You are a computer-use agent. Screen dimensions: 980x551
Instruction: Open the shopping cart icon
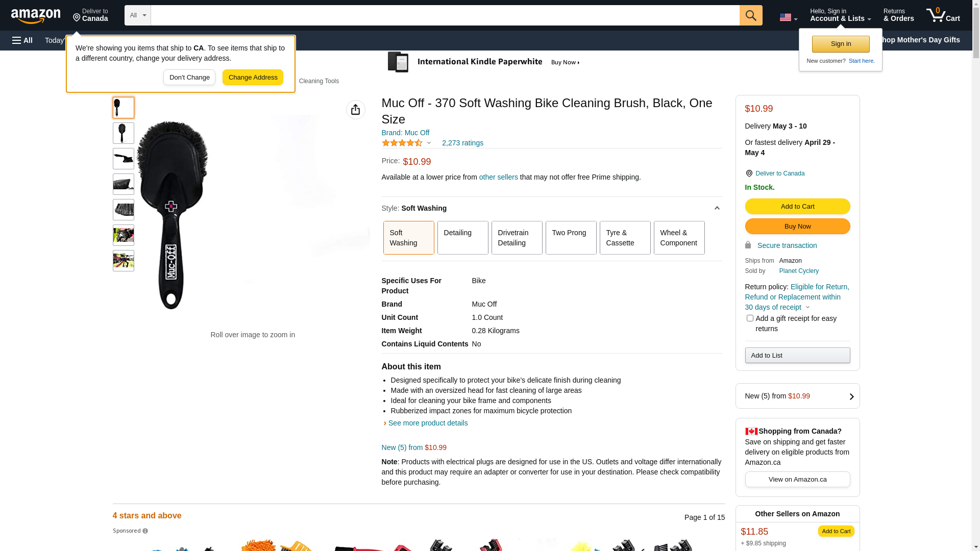click(943, 15)
